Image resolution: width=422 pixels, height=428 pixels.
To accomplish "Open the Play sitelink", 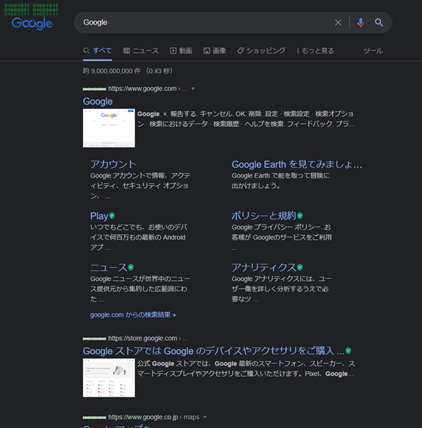I will pos(99,216).
